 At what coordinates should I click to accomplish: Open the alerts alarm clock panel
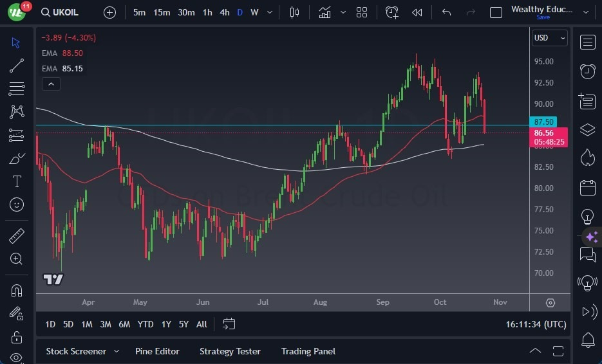coord(587,71)
